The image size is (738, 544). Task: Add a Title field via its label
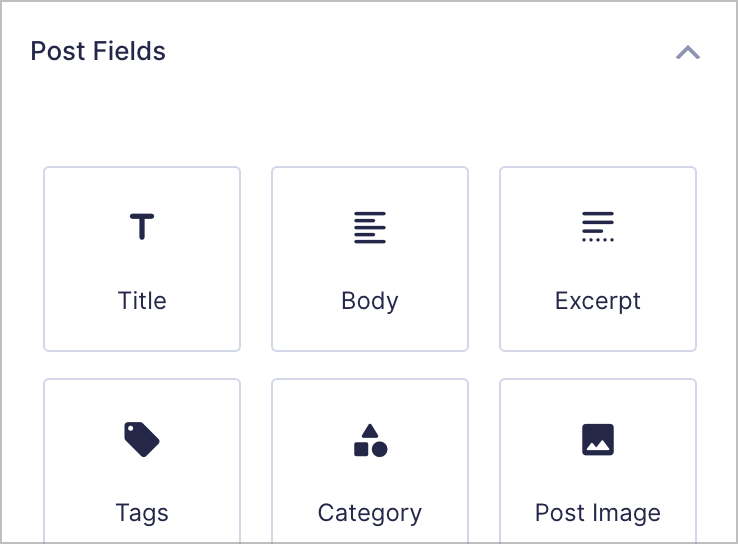142,301
